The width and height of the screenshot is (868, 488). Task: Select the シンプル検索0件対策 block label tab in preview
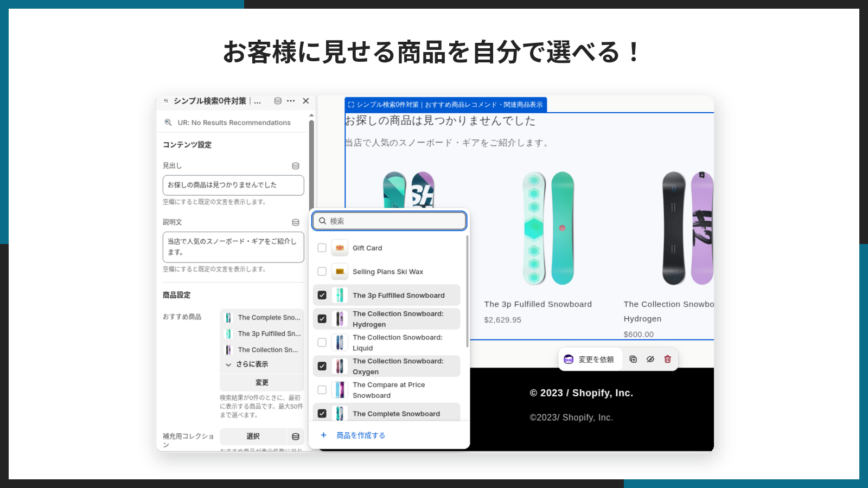tap(446, 105)
